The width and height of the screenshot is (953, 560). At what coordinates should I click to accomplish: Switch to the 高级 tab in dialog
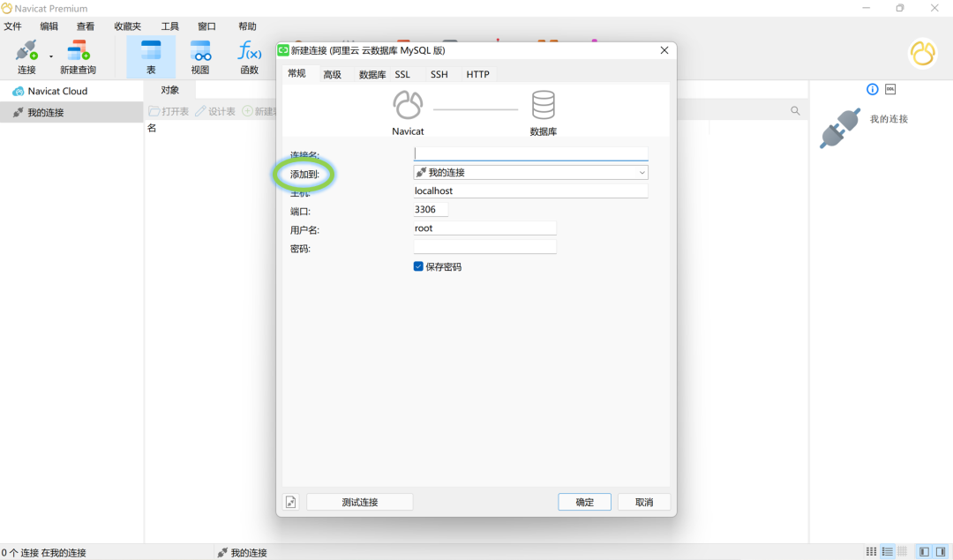click(x=332, y=74)
